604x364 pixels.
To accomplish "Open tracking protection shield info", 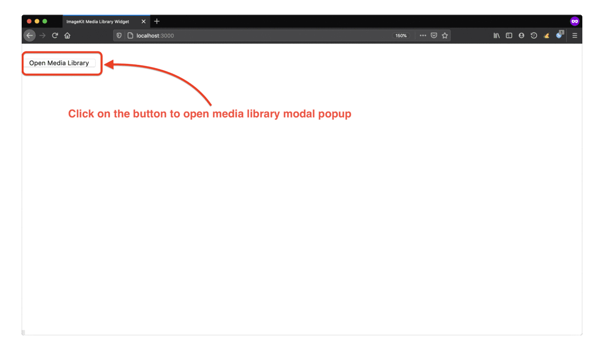I will pyautogui.click(x=119, y=36).
